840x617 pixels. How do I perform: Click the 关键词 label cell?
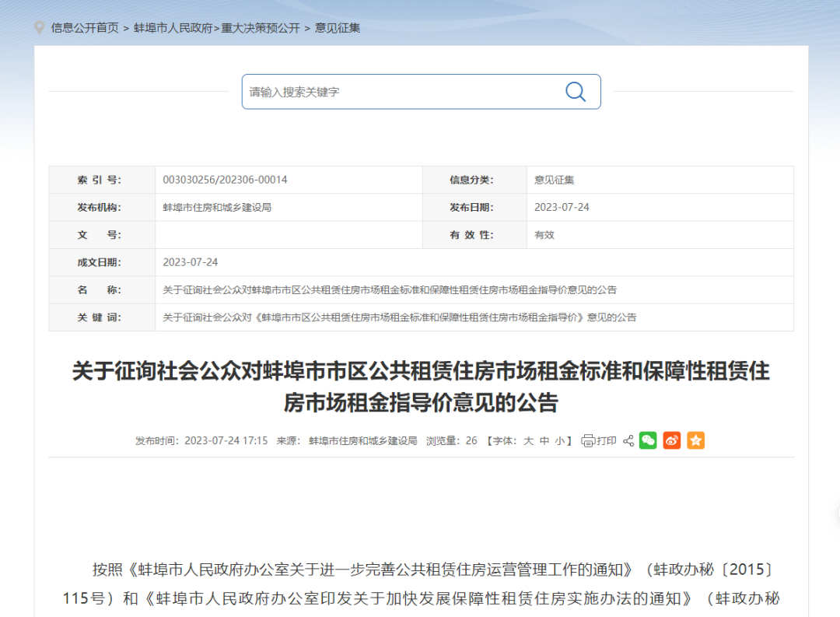102,317
